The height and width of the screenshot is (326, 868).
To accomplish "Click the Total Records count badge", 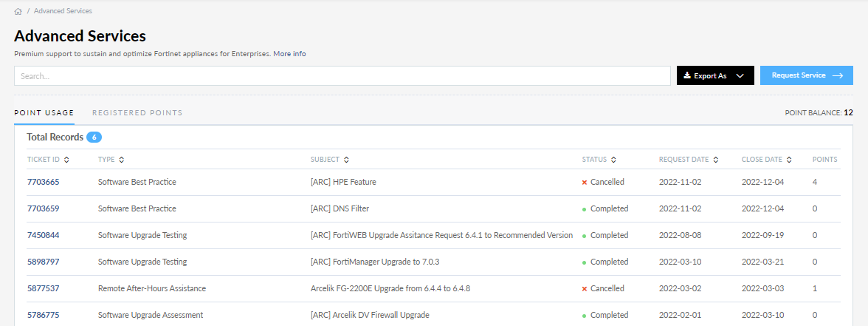I will [94, 137].
